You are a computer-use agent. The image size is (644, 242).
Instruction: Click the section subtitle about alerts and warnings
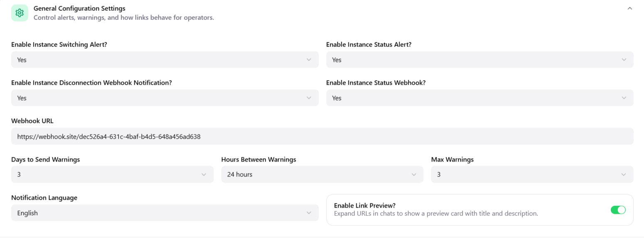click(x=124, y=17)
